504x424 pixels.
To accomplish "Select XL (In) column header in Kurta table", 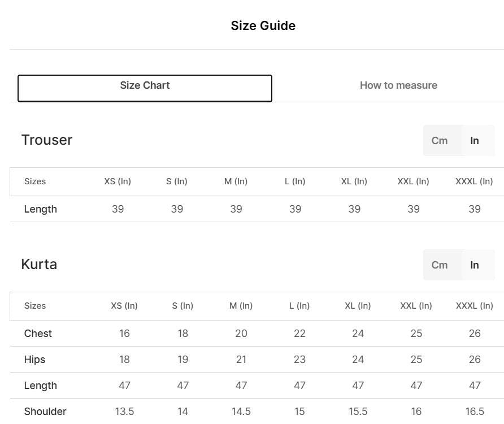I will point(358,306).
